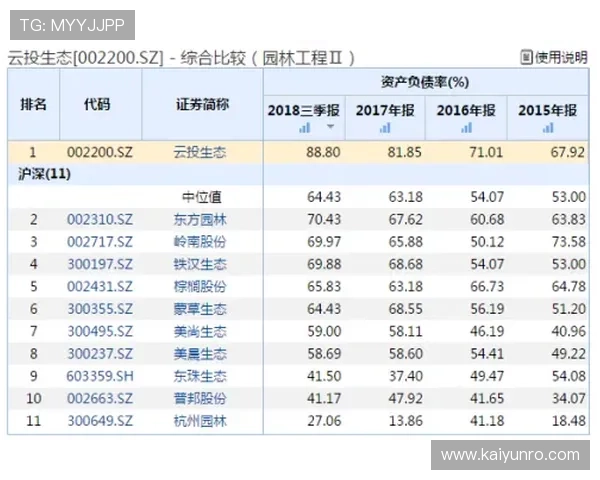This screenshot has height=480, width=600.
Task: Open stock code 300197.SZ link
Action: click(x=100, y=264)
